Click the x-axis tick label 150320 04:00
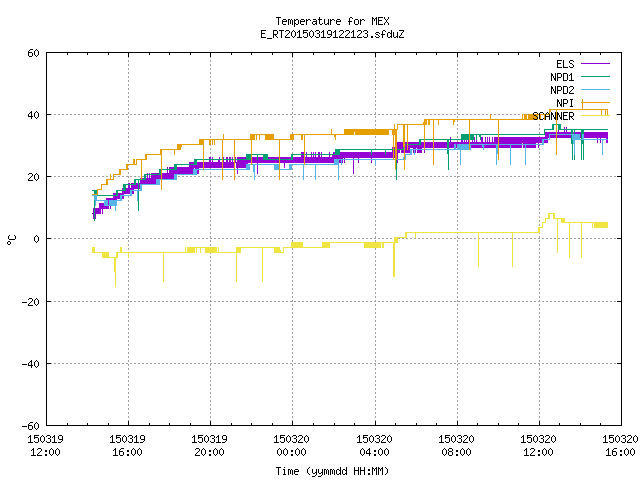 click(x=374, y=446)
